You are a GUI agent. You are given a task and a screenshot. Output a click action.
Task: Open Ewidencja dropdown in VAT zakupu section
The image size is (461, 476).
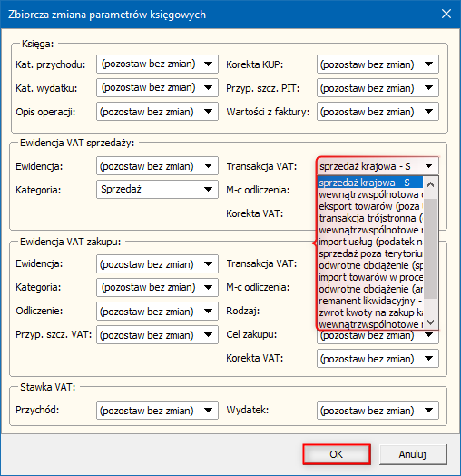[x=157, y=263]
